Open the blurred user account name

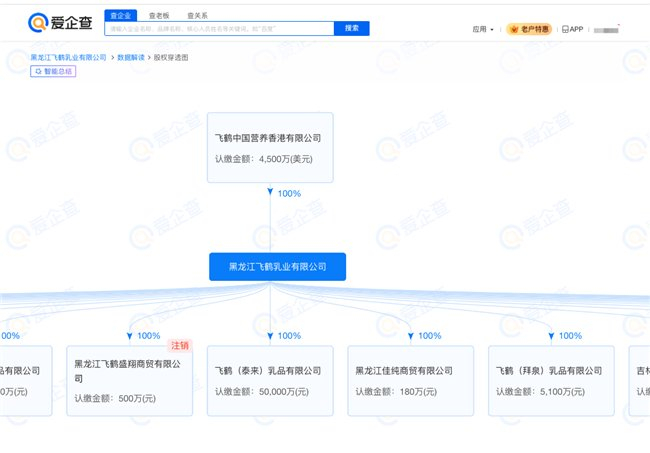(x=606, y=30)
